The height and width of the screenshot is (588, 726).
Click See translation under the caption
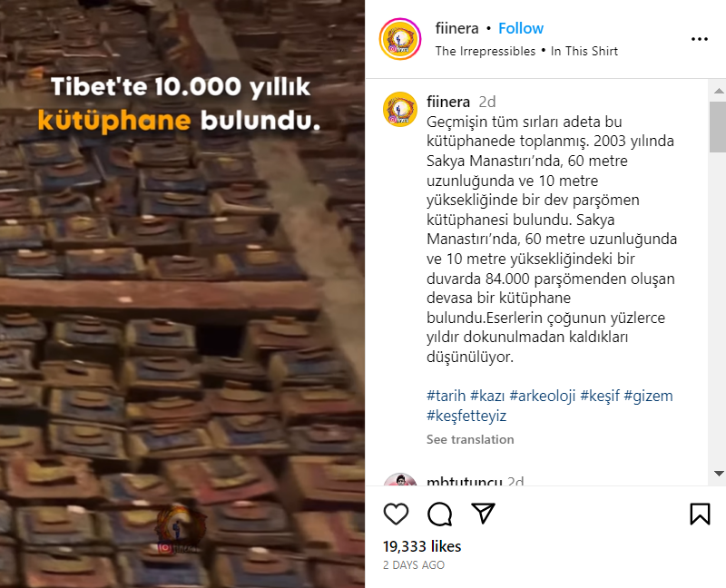pyautogui.click(x=470, y=439)
